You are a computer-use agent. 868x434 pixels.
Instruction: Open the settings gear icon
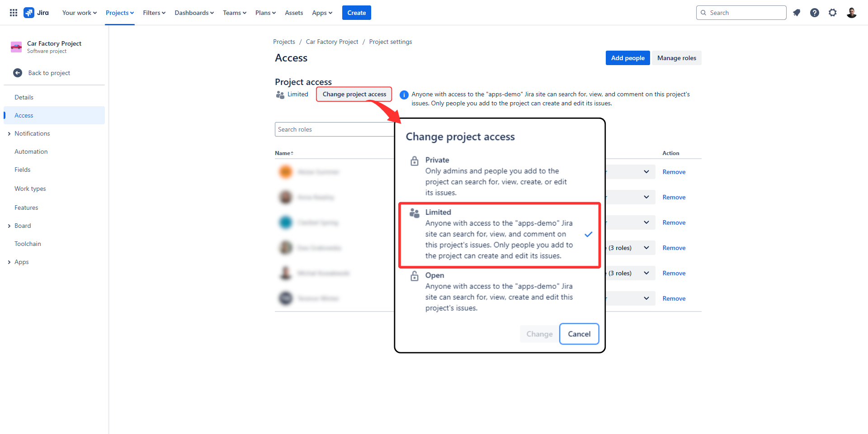[x=833, y=13]
